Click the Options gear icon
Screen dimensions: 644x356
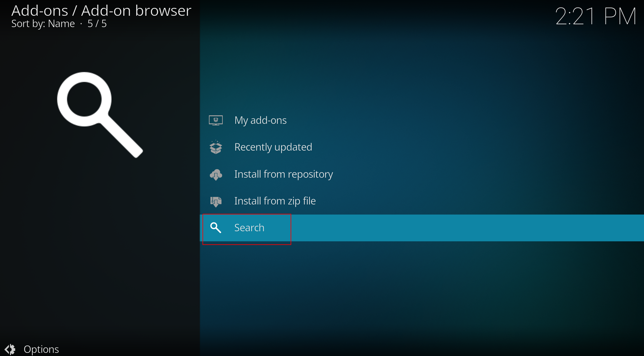tap(10, 349)
